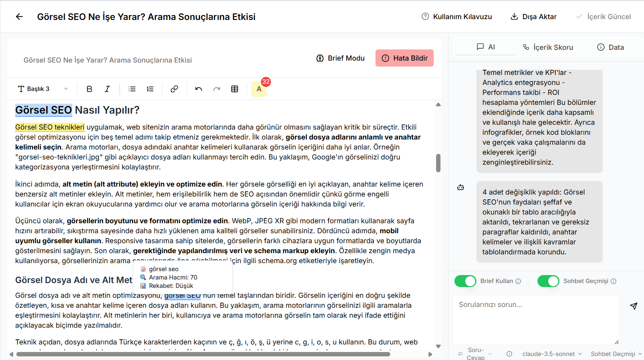Click the Hata Bildir button

click(x=404, y=58)
